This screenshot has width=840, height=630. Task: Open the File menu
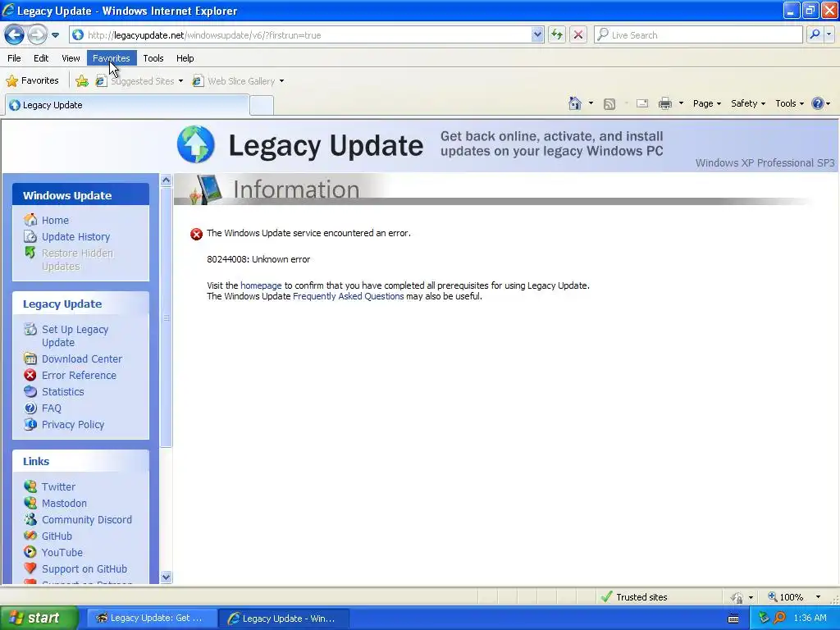coord(14,58)
